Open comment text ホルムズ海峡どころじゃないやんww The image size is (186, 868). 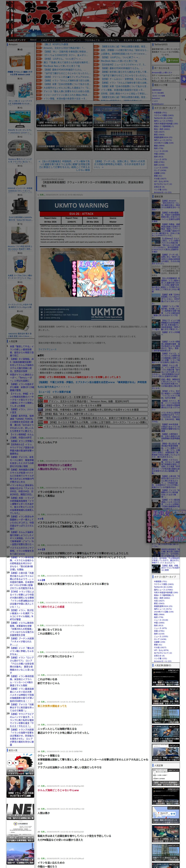tap(58, 790)
